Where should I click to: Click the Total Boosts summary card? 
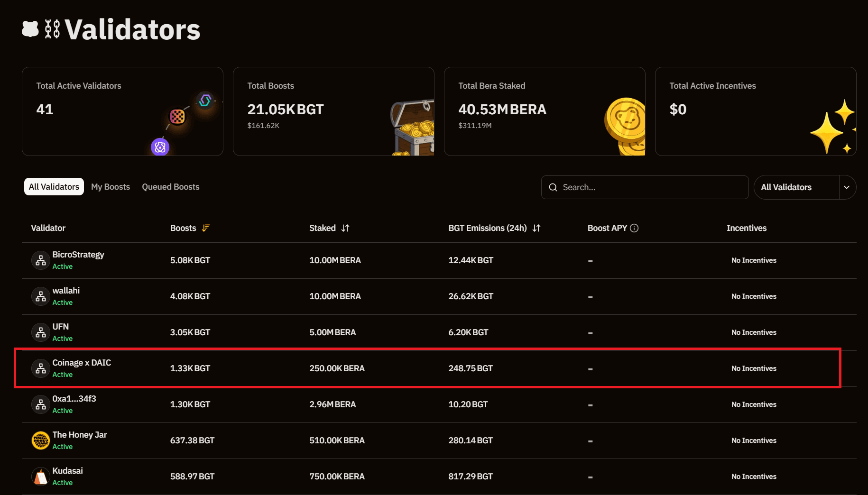(333, 111)
